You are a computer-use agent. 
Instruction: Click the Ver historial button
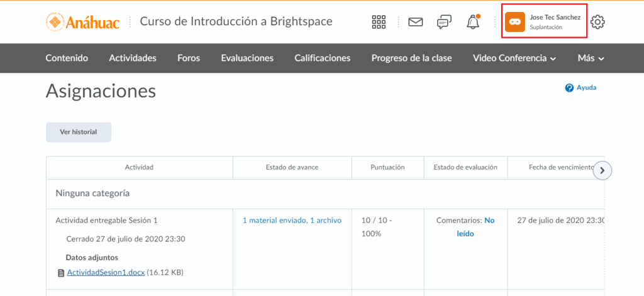tap(79, 132)
